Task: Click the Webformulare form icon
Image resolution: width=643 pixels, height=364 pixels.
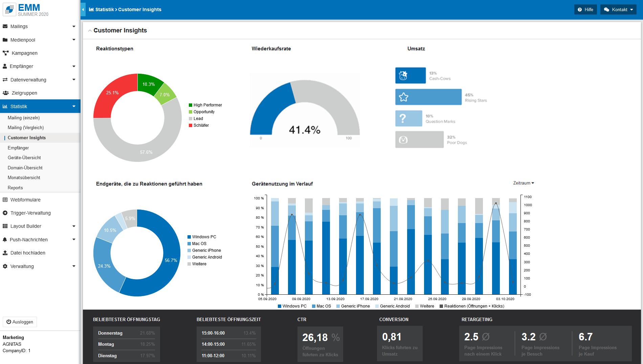Action: pos(5,200)
